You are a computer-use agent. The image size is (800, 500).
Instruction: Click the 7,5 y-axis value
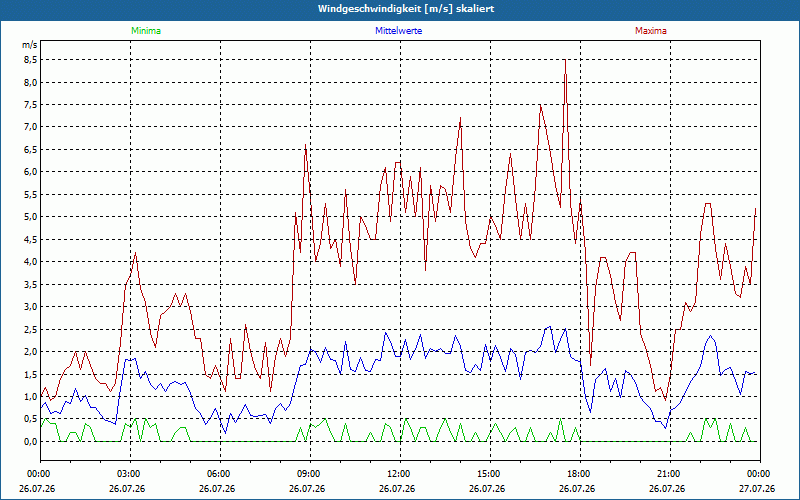coord(31,105)
